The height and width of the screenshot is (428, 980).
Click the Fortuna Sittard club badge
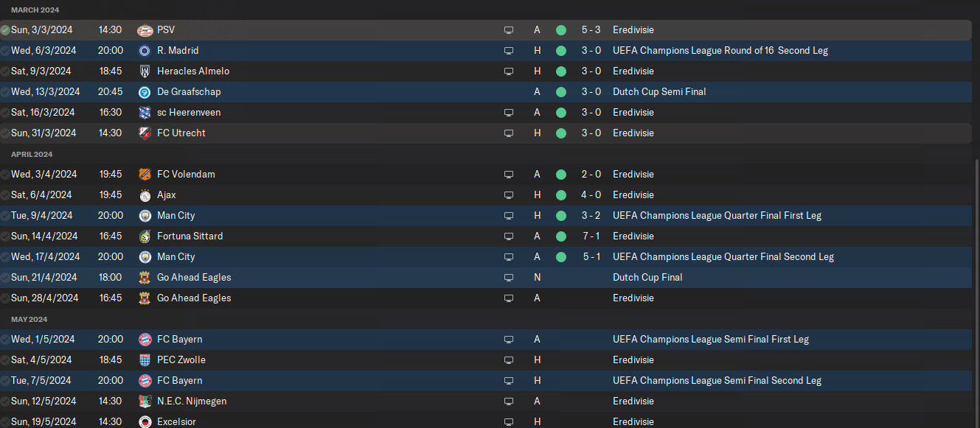(x=145, y=236)
